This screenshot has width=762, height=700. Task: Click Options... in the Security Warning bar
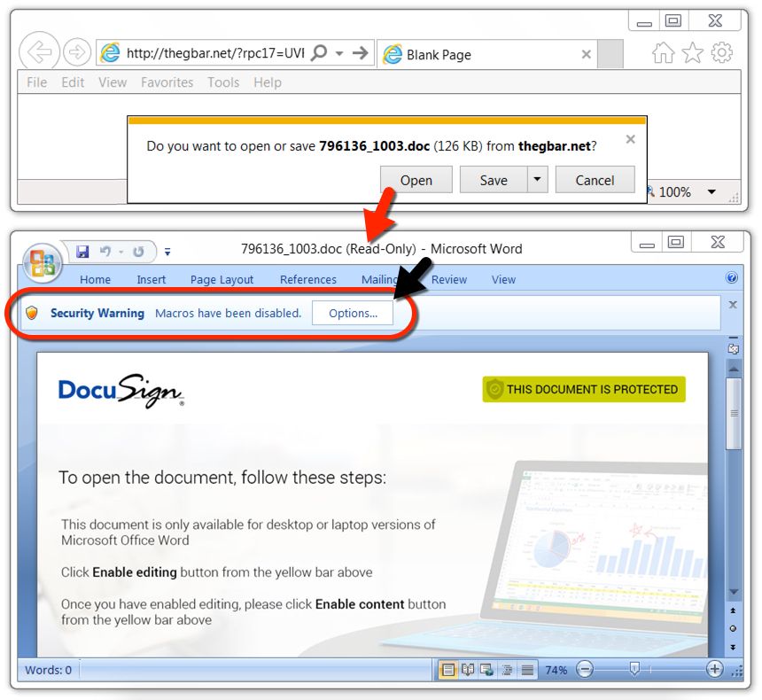tap(353, 313)
